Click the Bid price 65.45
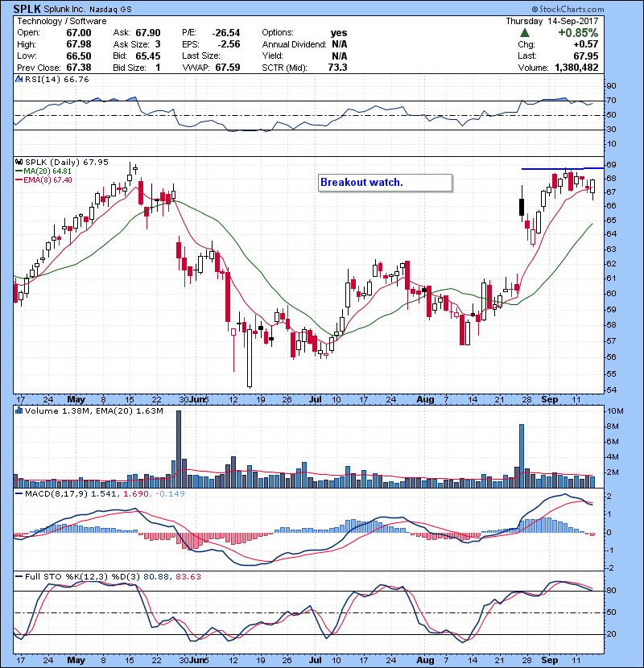The image size is (644, 668). tap(148, 56)
